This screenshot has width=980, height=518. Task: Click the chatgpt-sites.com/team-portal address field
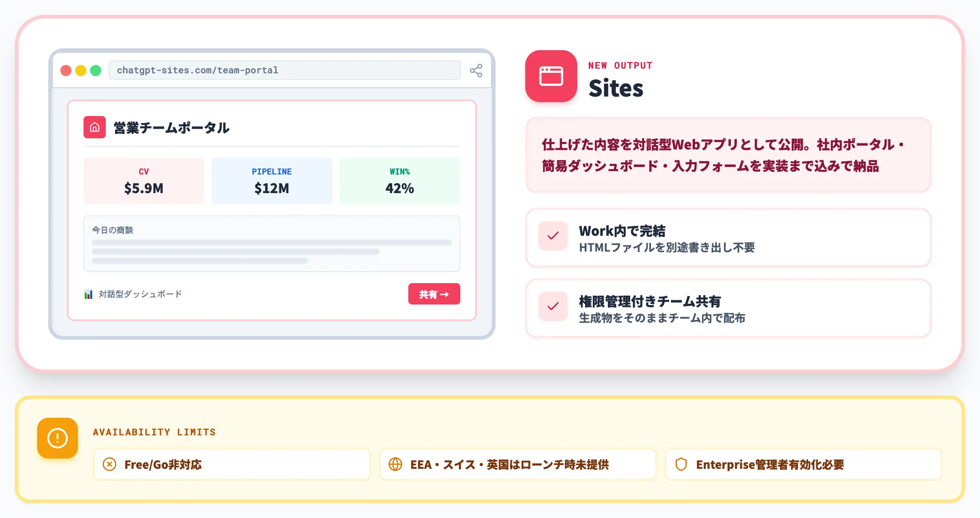point(285,70)
